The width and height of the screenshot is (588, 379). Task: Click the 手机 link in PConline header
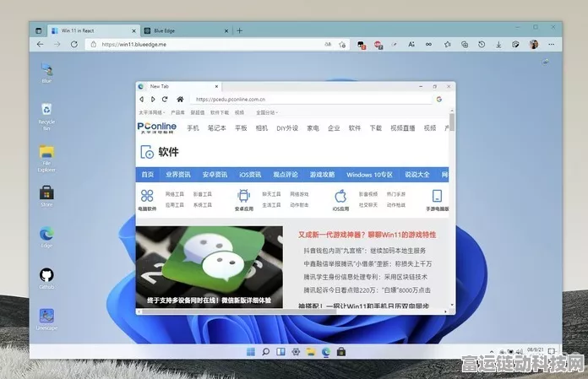(x=193, y=128)
